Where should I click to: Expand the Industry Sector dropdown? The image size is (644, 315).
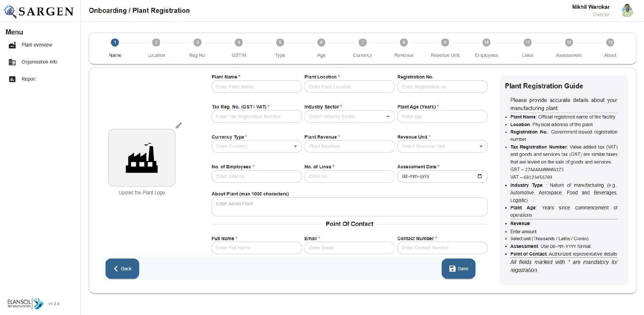pyautogui.click(x=388, y=117)
